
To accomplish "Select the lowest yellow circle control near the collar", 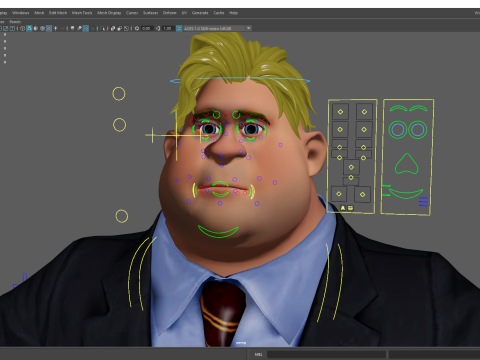I will tap(122, 216).
